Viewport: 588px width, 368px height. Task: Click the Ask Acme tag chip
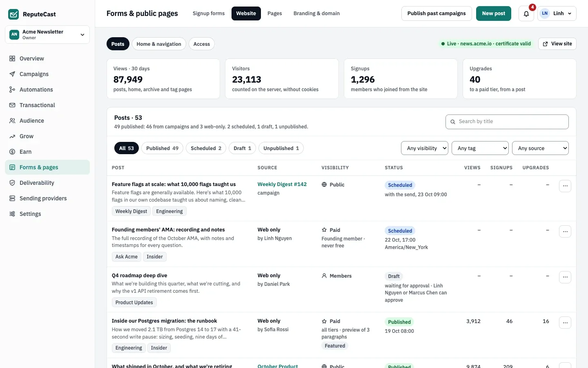pyautogui.click(x=127, y=257)
